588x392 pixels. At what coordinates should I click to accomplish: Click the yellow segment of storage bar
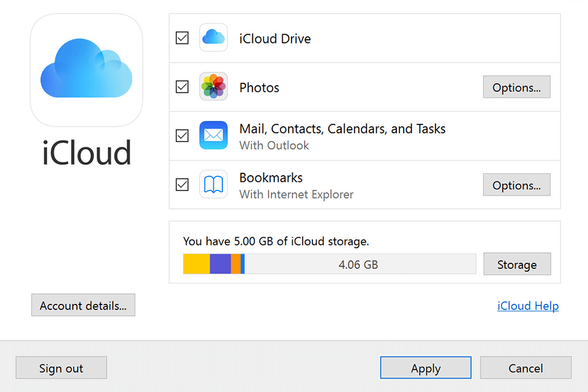(x=197, y=264)
